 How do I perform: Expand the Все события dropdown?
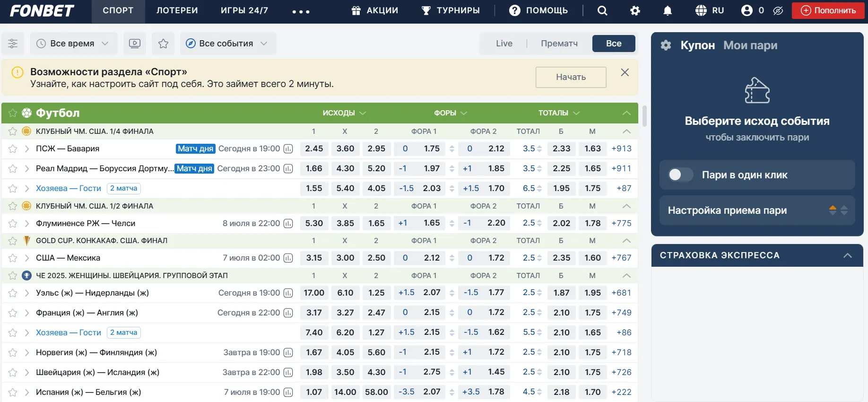[x=228, y=44]
